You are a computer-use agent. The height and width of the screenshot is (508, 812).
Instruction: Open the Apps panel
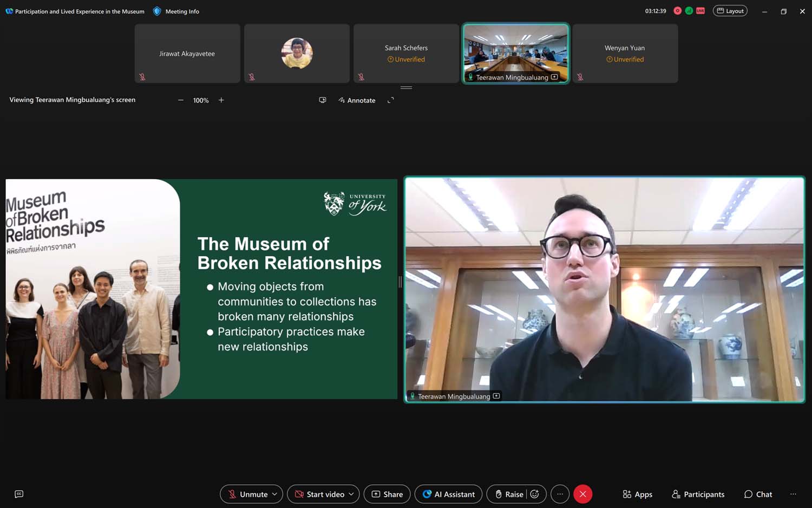click(637, 494)
